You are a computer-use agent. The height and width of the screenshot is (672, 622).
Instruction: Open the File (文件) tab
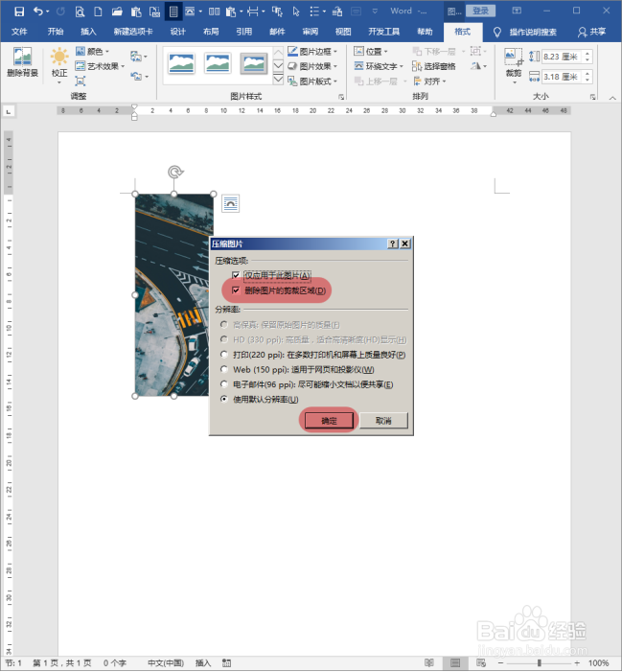[19, 33]
